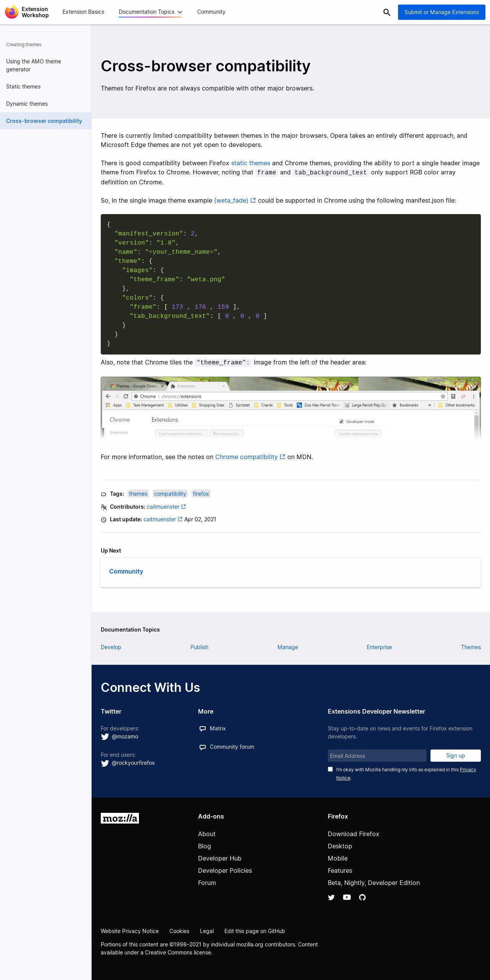Screen dimensions: 490x980
Task: Click the Sign up newsletter button
Action: 455,756
